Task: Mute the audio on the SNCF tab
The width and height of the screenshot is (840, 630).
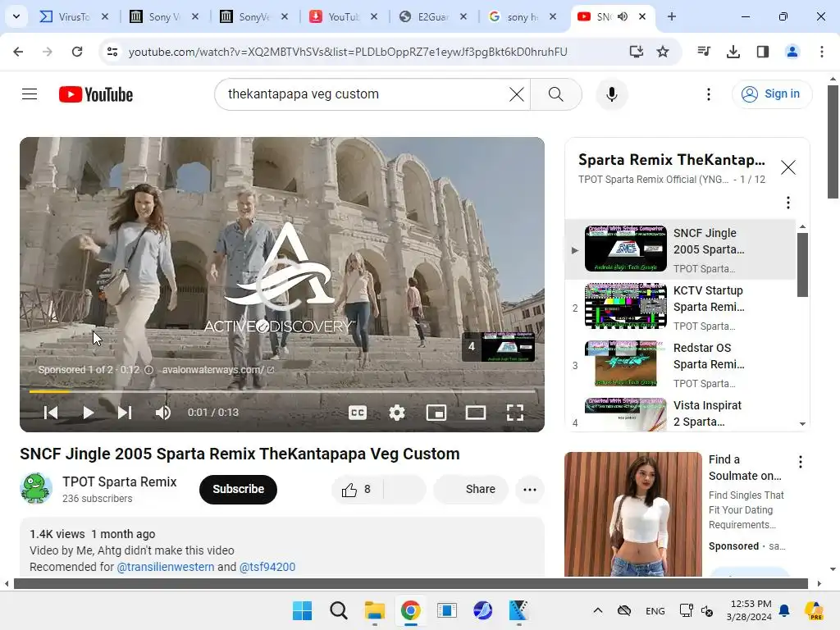Action: pos(623,16)
